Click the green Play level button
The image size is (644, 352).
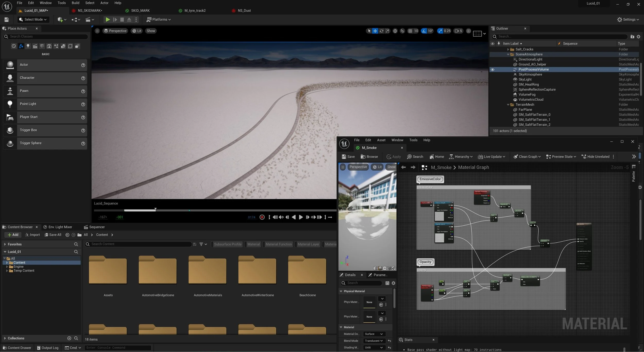tap(108, 20)
